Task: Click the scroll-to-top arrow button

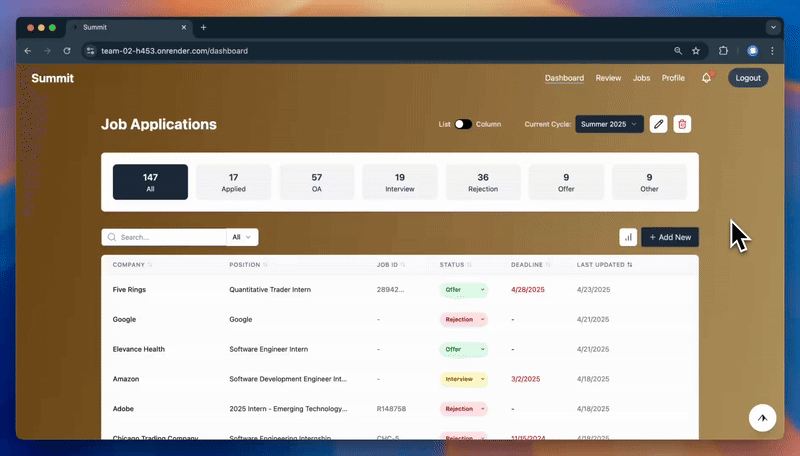Action: (x=762, y=418)
